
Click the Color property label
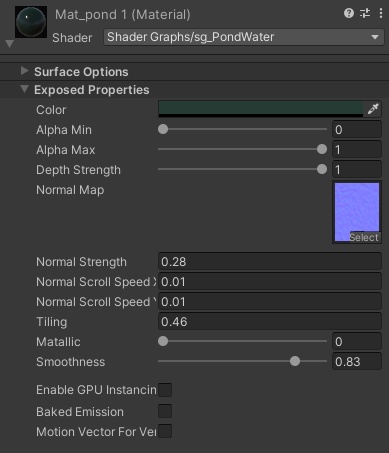click(51, 110)
